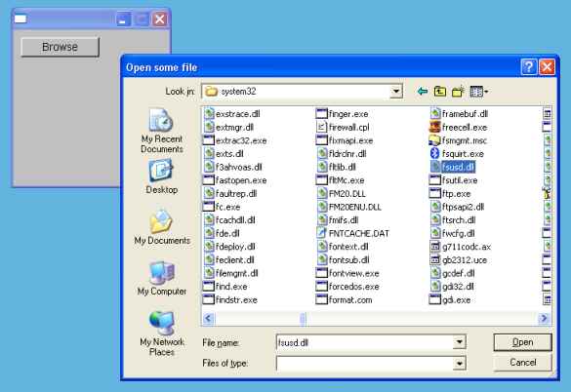Click the Browse button
Viewport: 571px width, 392px height.
61,47
